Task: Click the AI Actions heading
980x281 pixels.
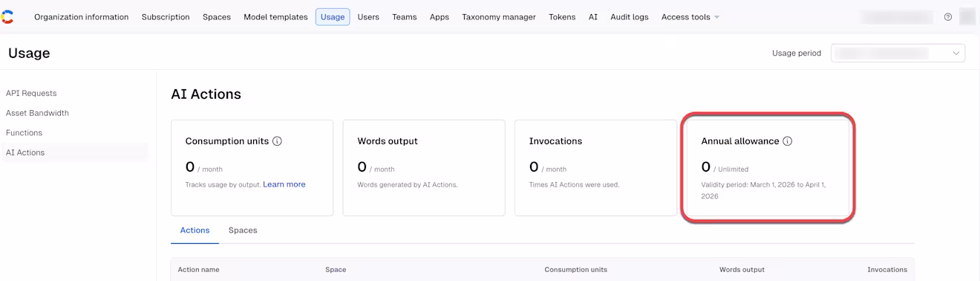Action: (206, 94)
